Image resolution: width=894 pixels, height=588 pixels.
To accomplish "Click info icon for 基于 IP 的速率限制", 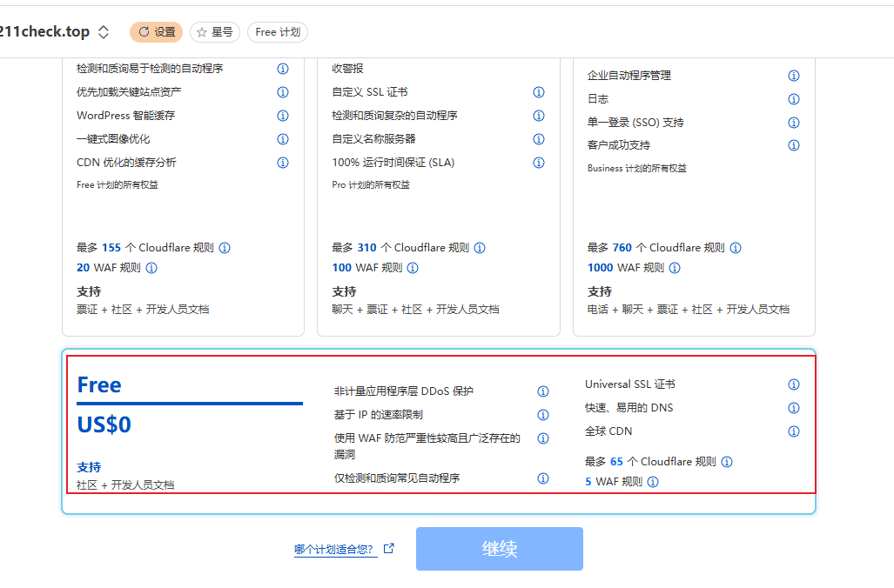I will pos(543,415).
